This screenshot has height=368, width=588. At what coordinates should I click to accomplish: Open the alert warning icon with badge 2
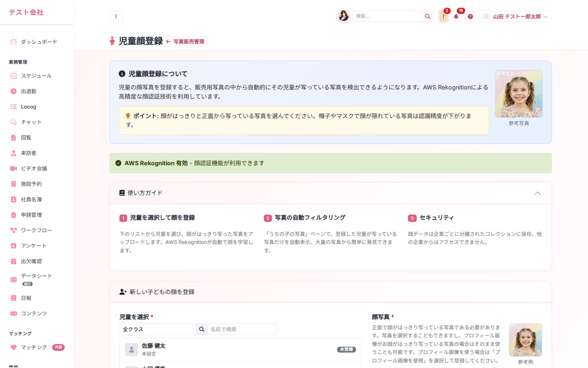(x=444, y=17)
